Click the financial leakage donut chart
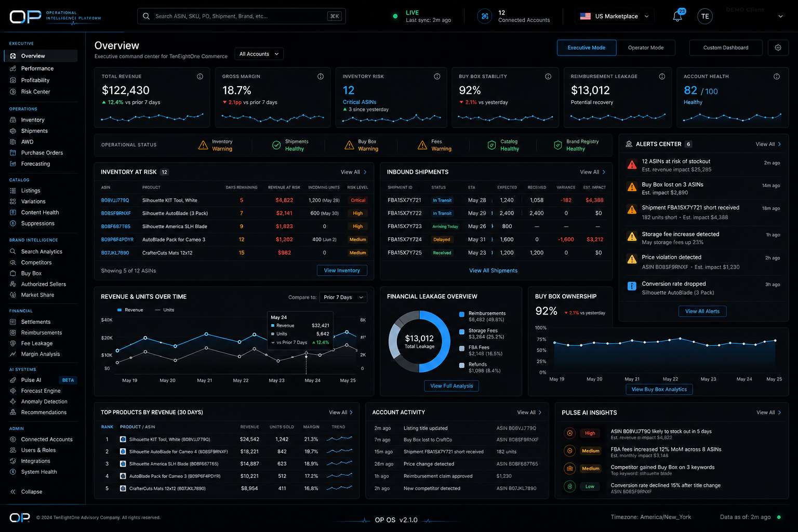The image size is (798, 532). pyautogui.click(x=419, y=341)
